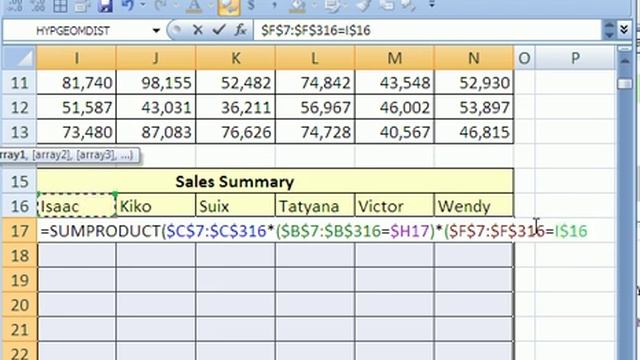Open the Name Box dropdown arrow

click(x=156, y=30)
